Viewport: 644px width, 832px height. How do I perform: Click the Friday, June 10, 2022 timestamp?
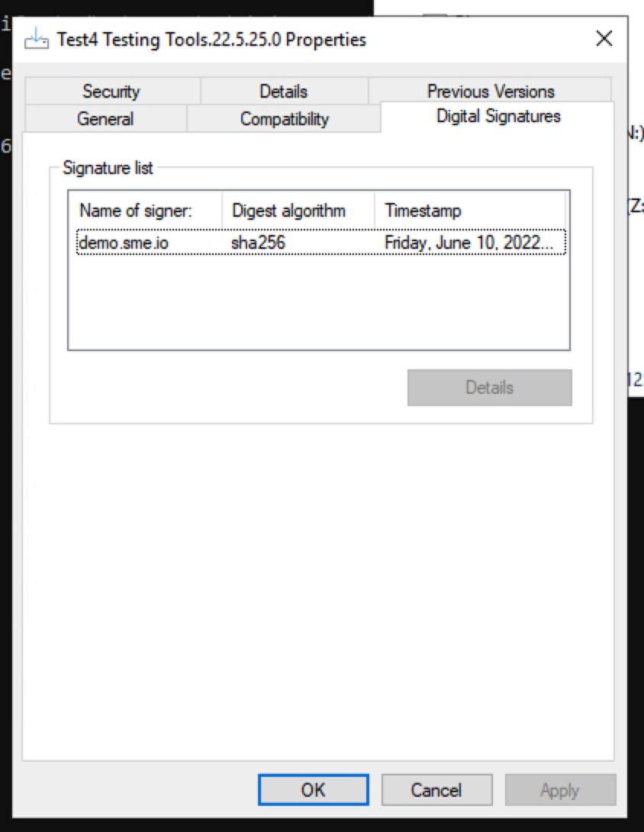click(469, 243)
